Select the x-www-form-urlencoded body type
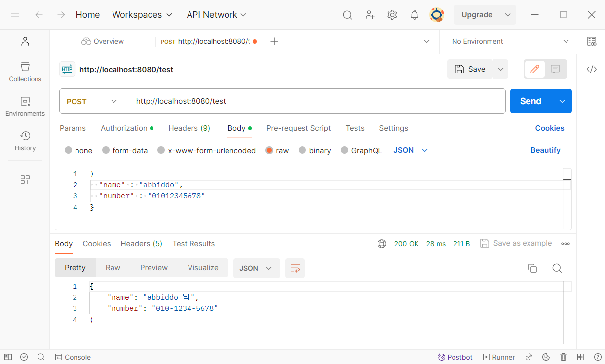605x364 pixels. point(161,150)
